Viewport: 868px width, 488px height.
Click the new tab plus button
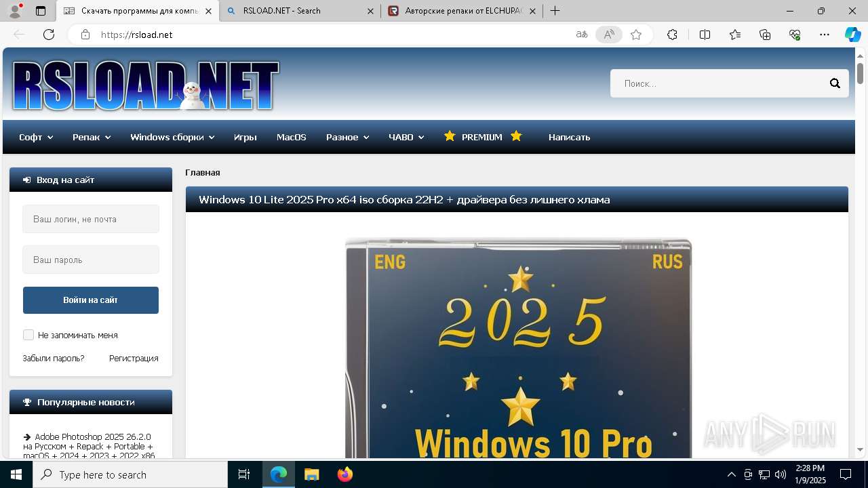555,11
